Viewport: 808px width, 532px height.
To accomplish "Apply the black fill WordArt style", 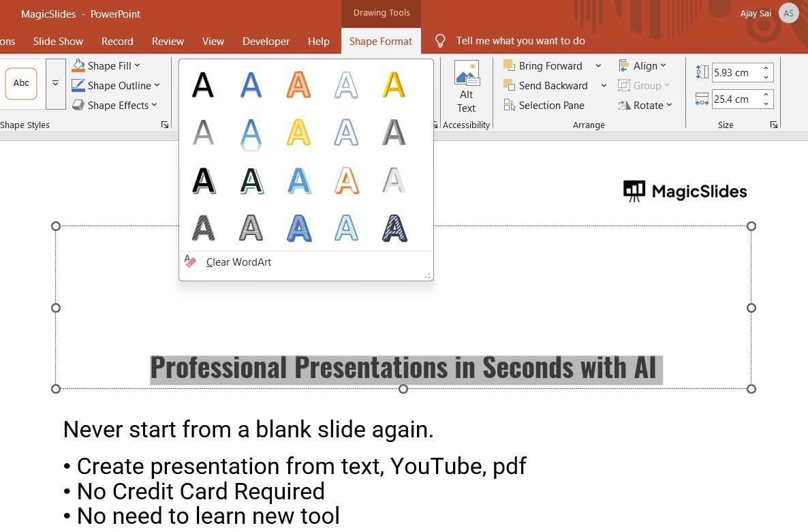I will point(203,85).
